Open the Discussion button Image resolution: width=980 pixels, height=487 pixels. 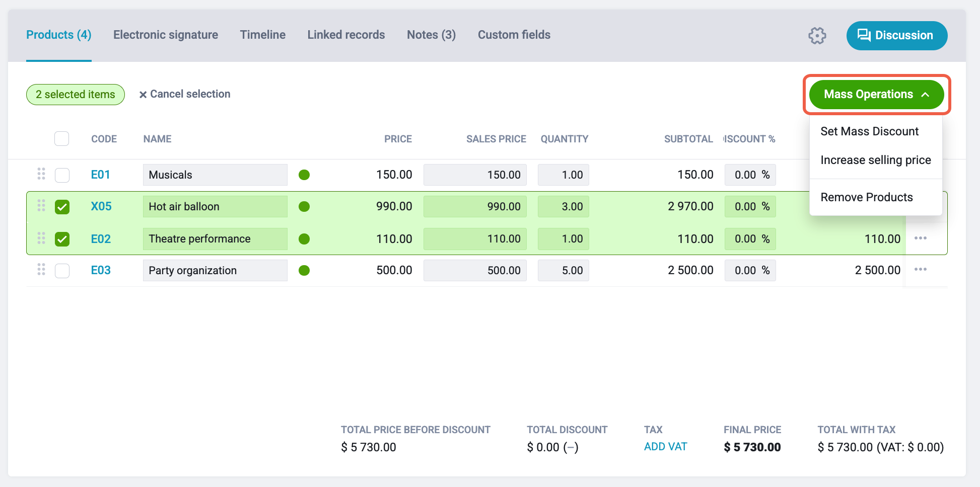pos(897,36)
